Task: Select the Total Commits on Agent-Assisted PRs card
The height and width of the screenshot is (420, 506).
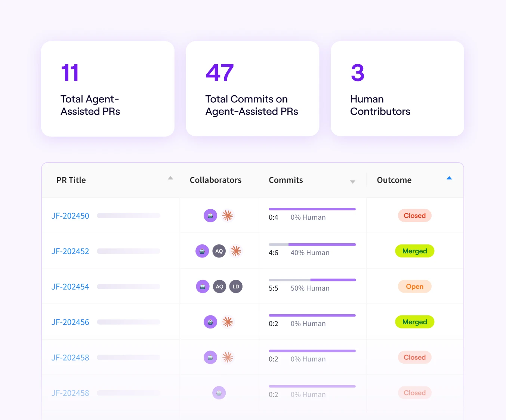Action: [252, 89]
